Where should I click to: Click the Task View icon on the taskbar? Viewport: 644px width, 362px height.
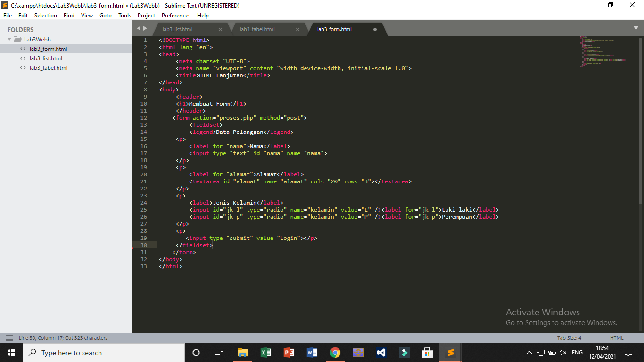click(x=218, y=352)
